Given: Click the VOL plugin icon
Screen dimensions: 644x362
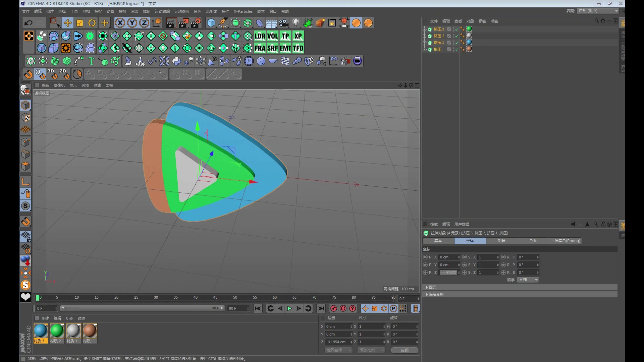Looking at the screenshot, I should 273,36.
